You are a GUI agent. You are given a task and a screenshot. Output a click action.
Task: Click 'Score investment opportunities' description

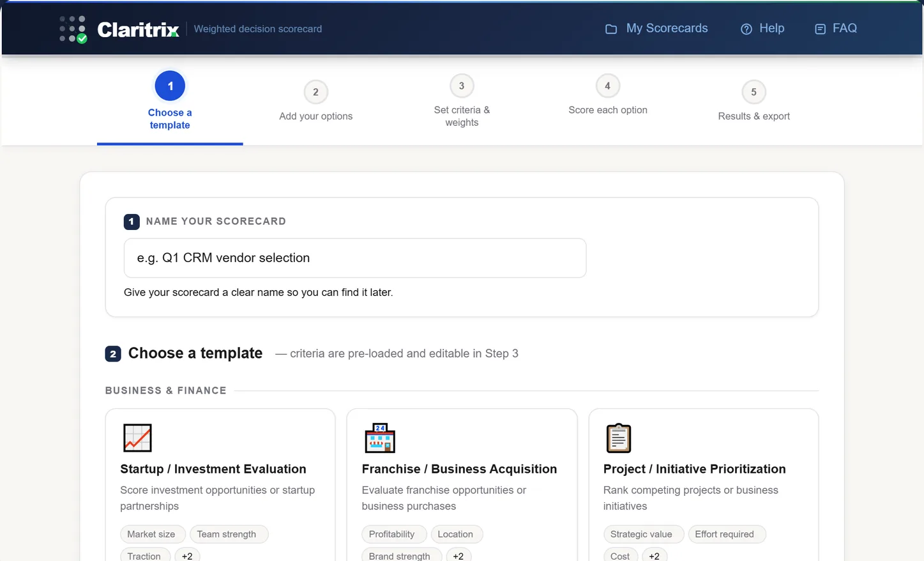[218, 498]
